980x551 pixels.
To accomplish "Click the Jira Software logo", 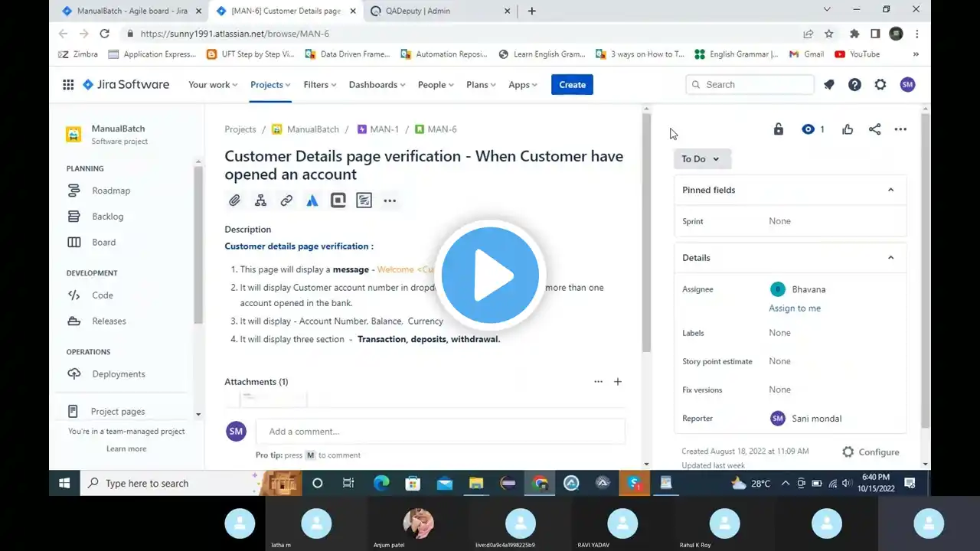I will (126, 85).
